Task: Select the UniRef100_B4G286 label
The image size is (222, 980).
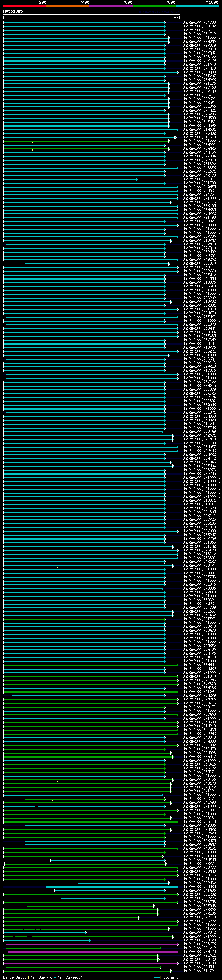Action: [199, 114]
